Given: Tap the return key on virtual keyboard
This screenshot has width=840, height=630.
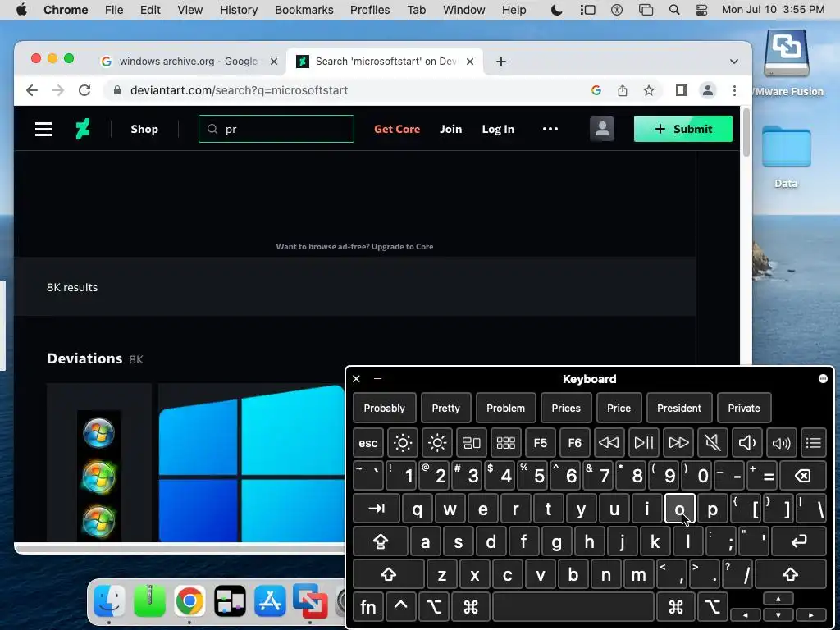Looking at the screenshot, I should (x=799, y=541).
